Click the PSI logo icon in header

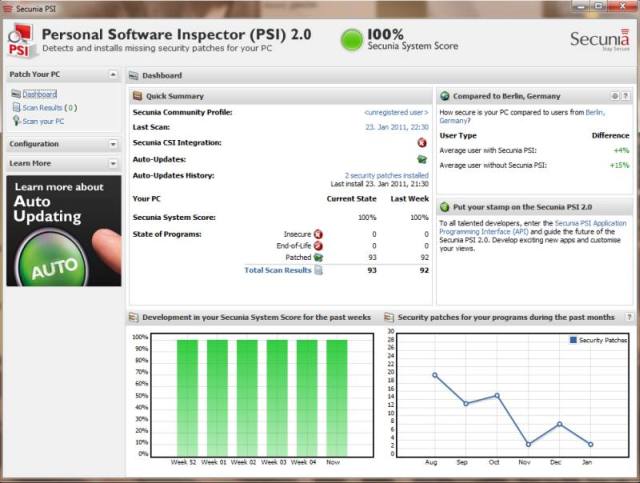[20, 41]
